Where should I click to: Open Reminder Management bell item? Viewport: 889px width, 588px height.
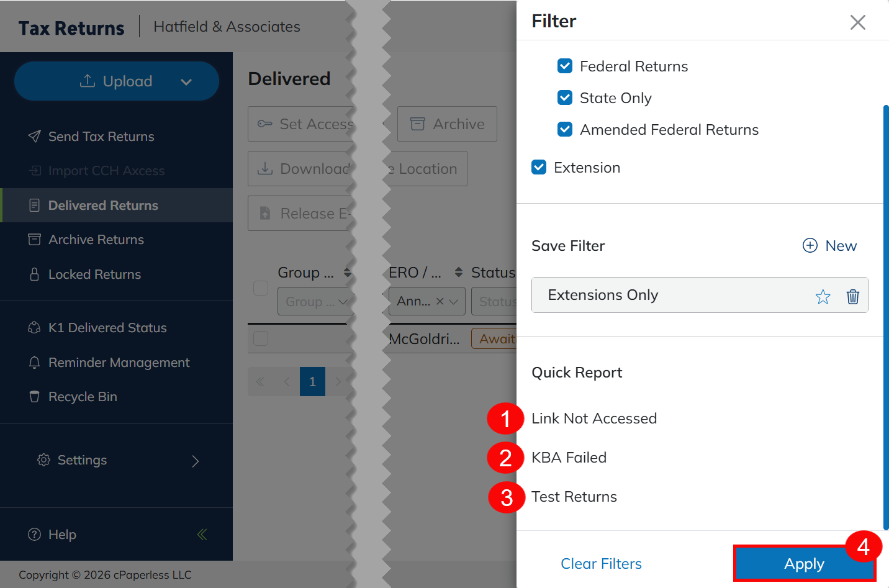pos(119,363)
